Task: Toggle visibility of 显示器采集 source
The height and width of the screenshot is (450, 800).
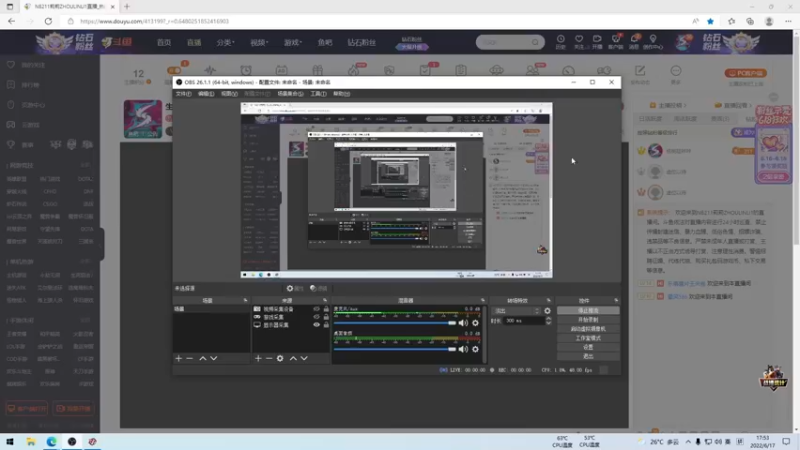Action: pos(316,325)
